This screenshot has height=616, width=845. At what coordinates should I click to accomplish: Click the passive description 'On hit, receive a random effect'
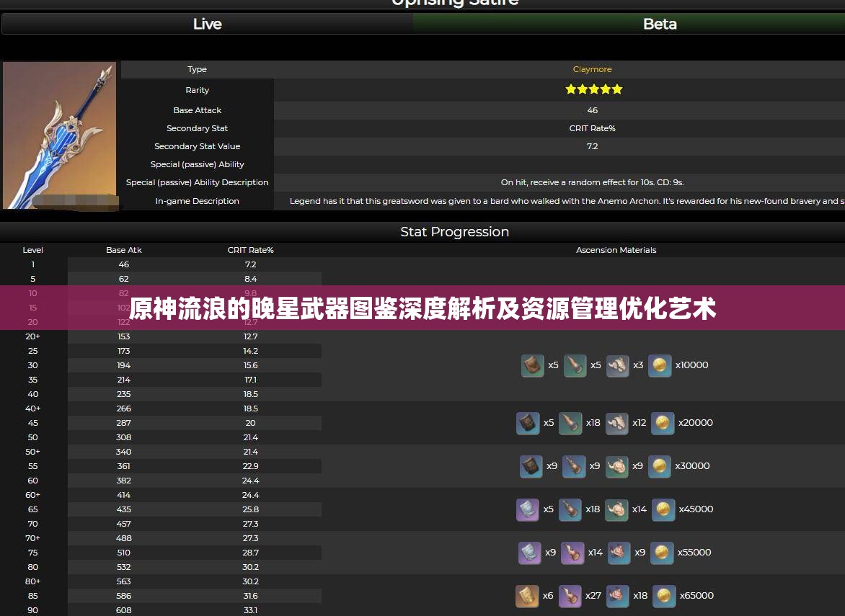(592, 182)
